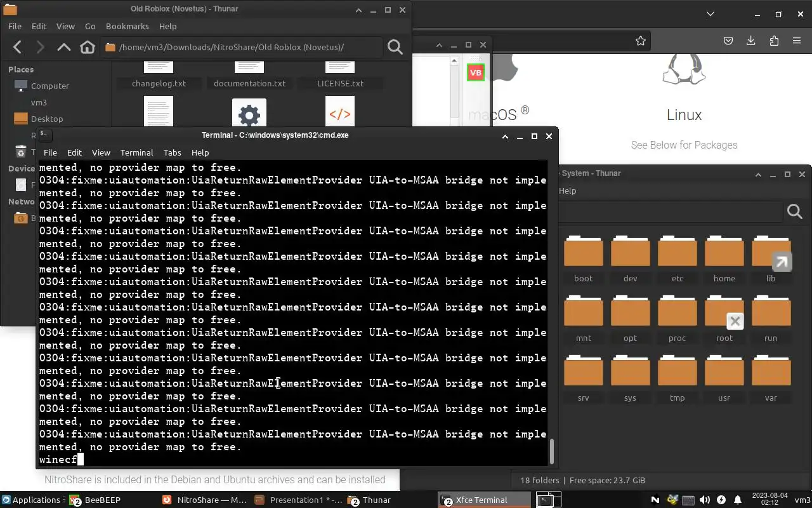Open etc folder
Screen dimensions: 812x508
tap(677, 259)
